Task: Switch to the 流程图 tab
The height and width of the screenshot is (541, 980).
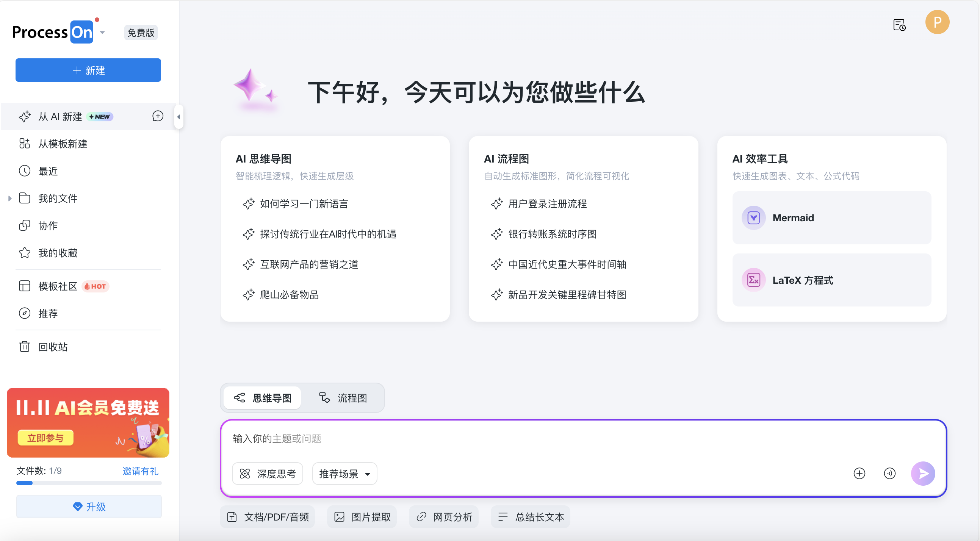Action: [x=343, y=398]
